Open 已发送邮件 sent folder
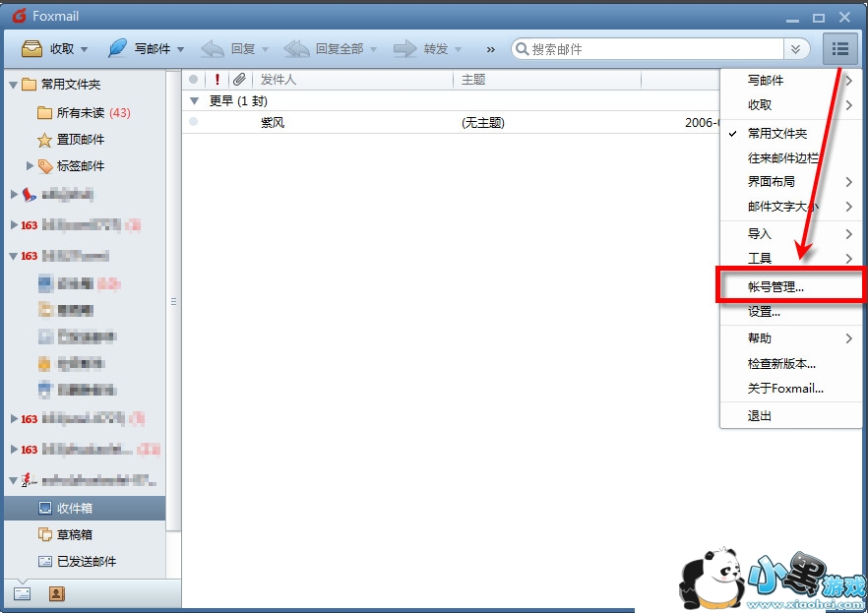 78,561
